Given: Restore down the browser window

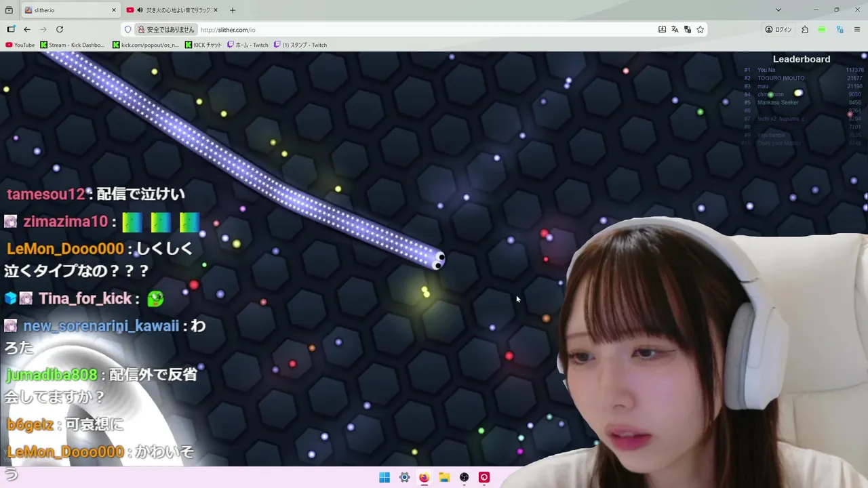Looking at the screenshot, I should point(836,9).
